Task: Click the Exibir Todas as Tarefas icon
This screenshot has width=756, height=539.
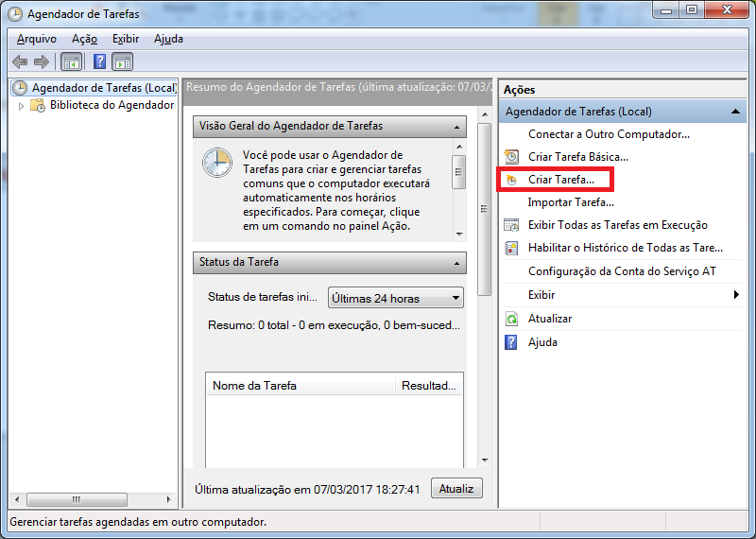Action: [x=511, y=225]
